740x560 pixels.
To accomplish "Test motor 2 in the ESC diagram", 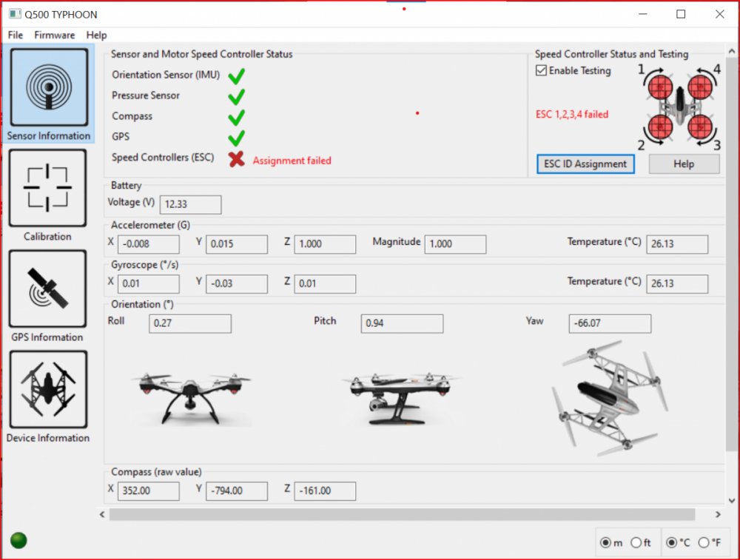I will click(660, 127).
